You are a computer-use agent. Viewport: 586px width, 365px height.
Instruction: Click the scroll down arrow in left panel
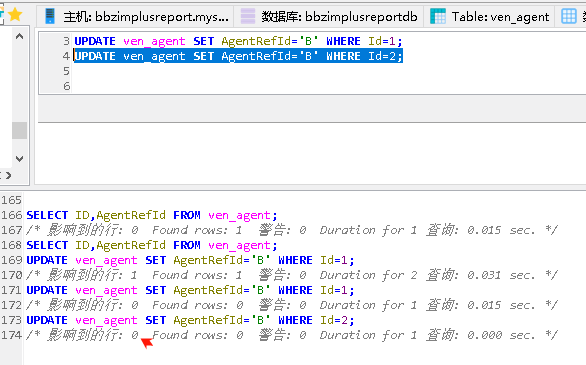19,158
